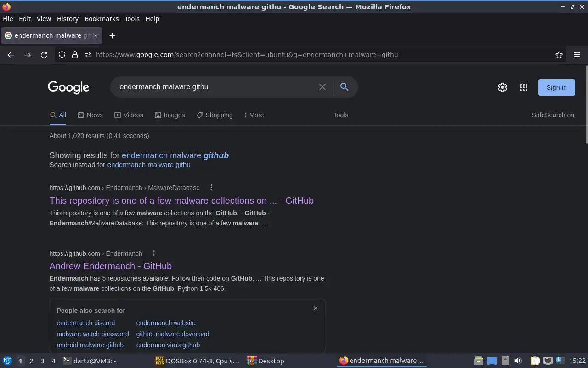Image resolution: width=588 pixels, height=368 pixels.
Task: Show desktop using the blue tray icon
Action: [x=492, y=361]
